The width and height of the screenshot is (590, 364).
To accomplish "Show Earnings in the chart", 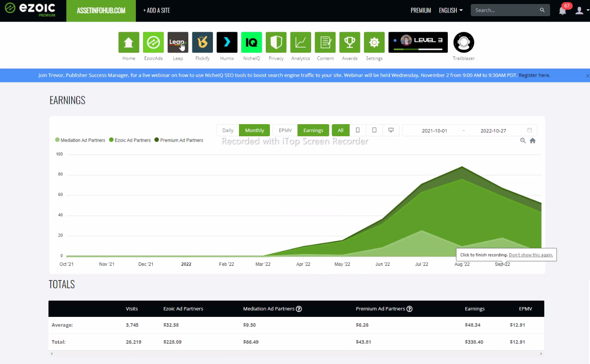I will [313, 130].
